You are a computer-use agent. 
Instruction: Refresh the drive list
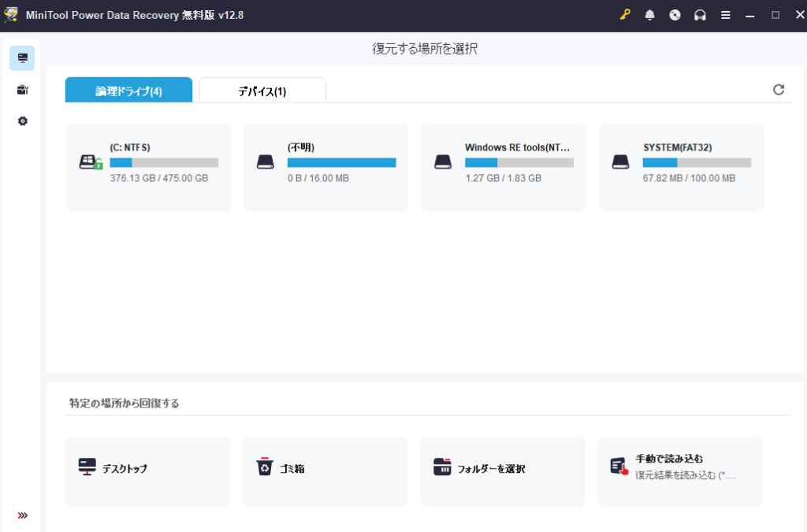point(779,89)
